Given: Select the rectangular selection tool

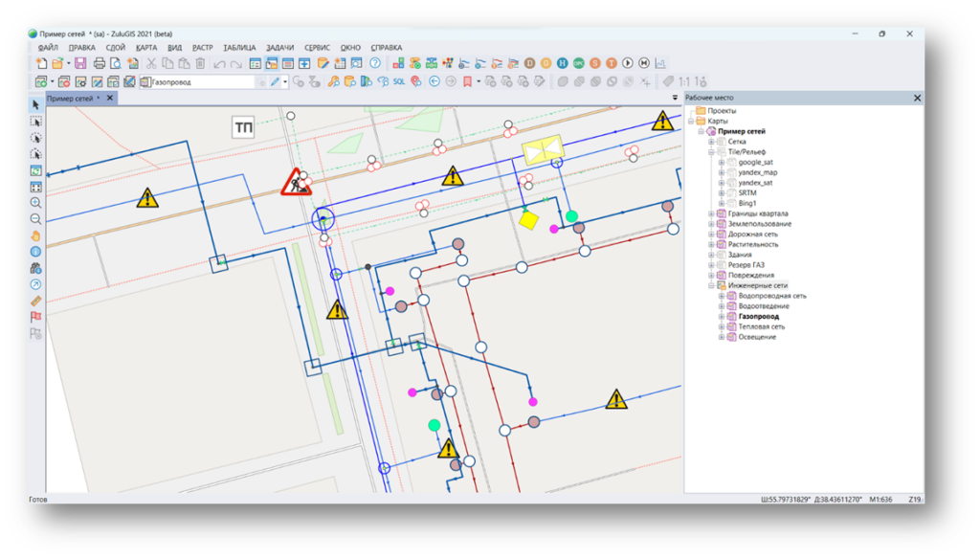Looking at the screenshot, I should tap(35, 122).
